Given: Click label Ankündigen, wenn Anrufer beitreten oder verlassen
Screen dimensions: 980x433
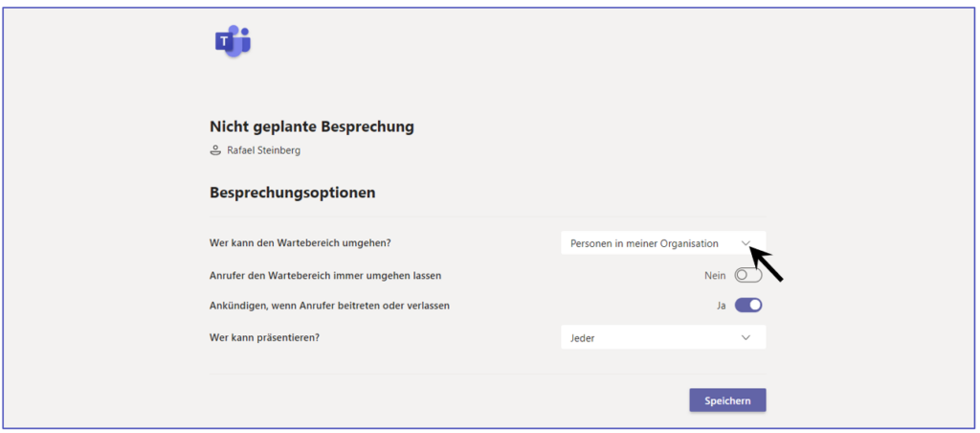Looking at the screenshot, I should pyautogui.click(x=329, y=306).
